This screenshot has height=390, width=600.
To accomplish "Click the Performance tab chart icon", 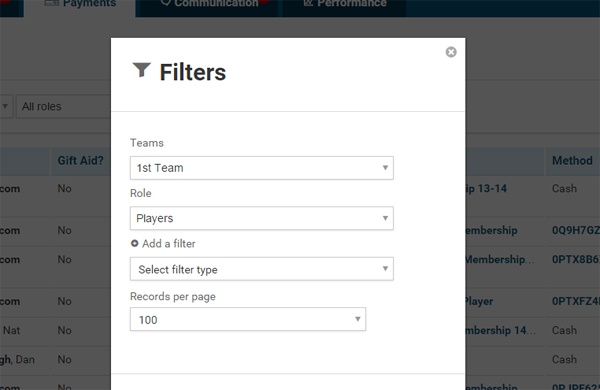I will coord(308,3).
